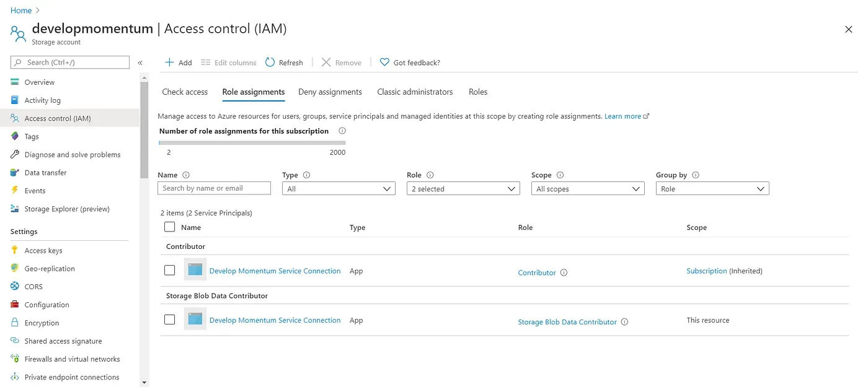
Task: Click the storage account people icon in header
Action: pyautogui.click(x=18, y=33)
